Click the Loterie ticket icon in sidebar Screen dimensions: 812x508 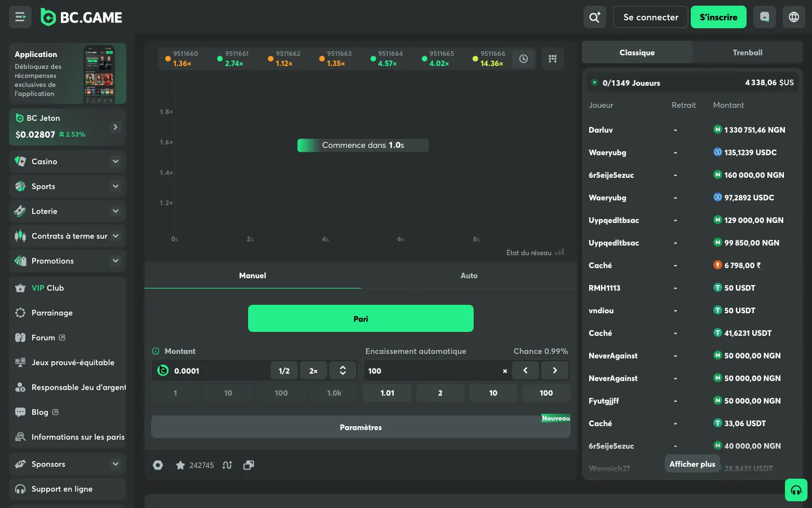[x=20, y=211]
